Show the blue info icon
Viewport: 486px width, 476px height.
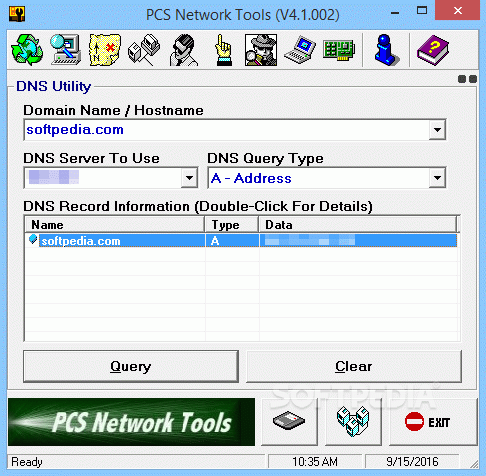[x=386, y=50]
